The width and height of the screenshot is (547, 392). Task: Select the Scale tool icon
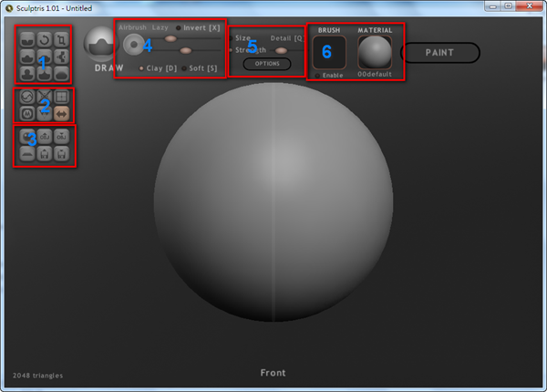61,40
